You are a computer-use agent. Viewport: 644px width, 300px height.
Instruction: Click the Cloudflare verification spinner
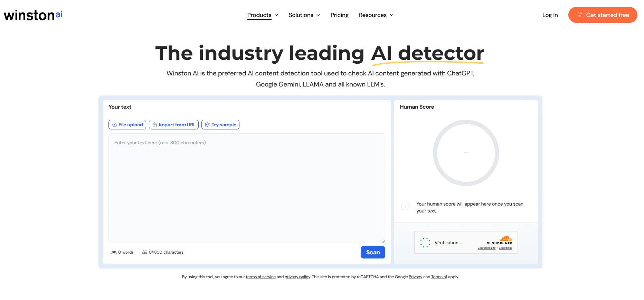tap(425, 243)
